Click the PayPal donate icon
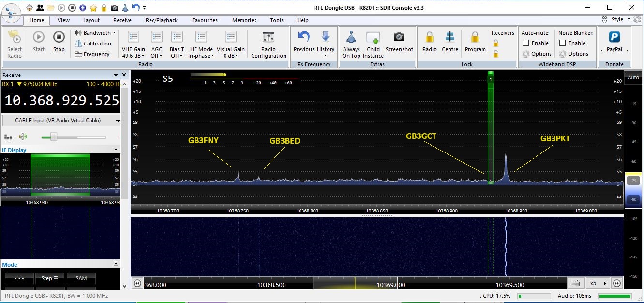The height and width of the screenshot is (303, 644). point(614,38)
